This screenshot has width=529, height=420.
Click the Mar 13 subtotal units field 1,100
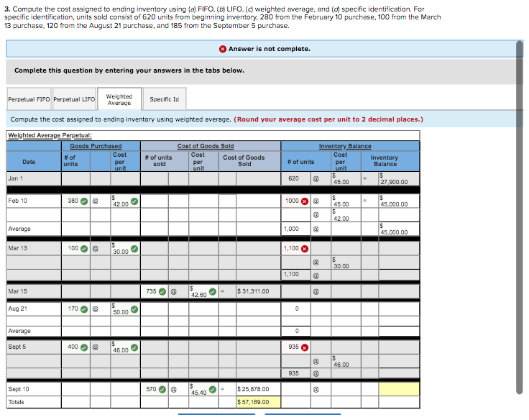296,275
